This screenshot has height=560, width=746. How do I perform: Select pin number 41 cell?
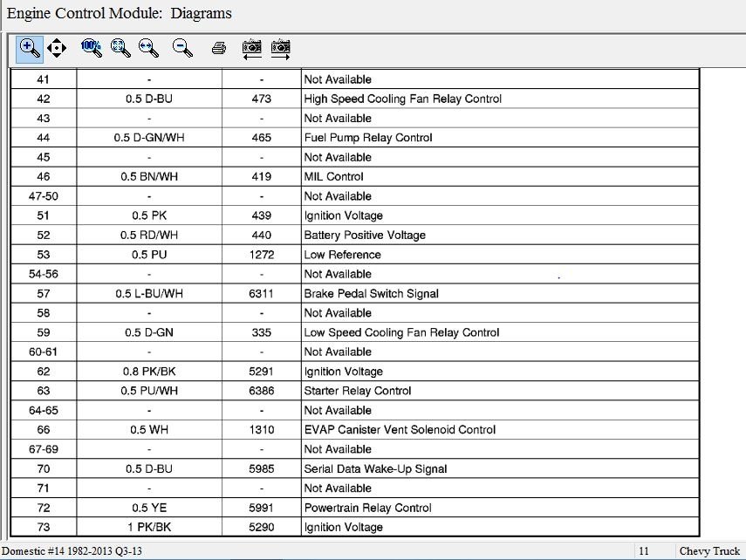[x=44, y=79]
